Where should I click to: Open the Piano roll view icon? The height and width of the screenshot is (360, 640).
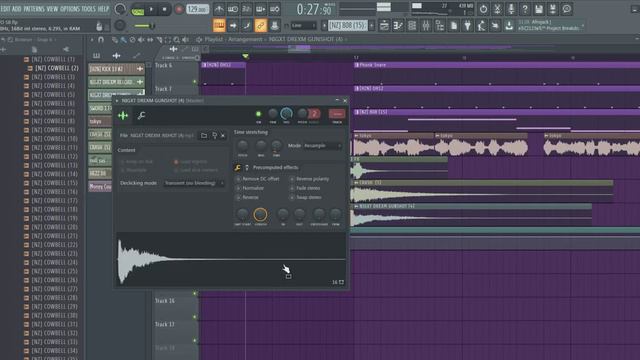click(x=398, y=26)
